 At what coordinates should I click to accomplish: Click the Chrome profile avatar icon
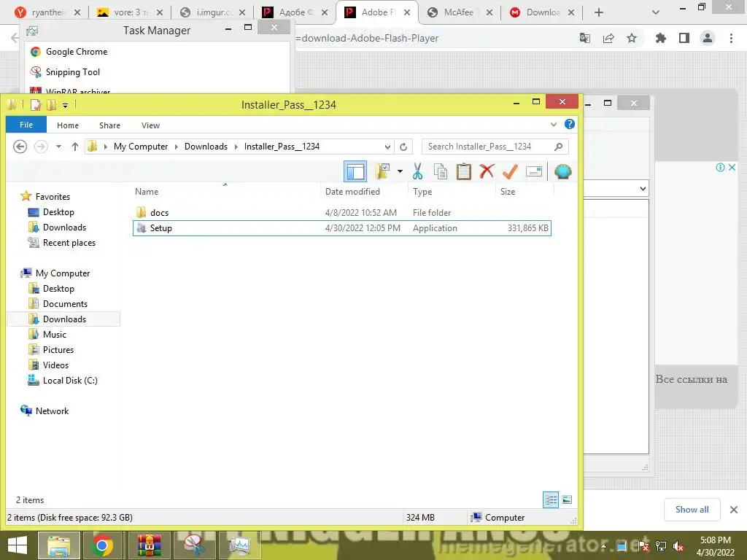click(x=708, y=38)
